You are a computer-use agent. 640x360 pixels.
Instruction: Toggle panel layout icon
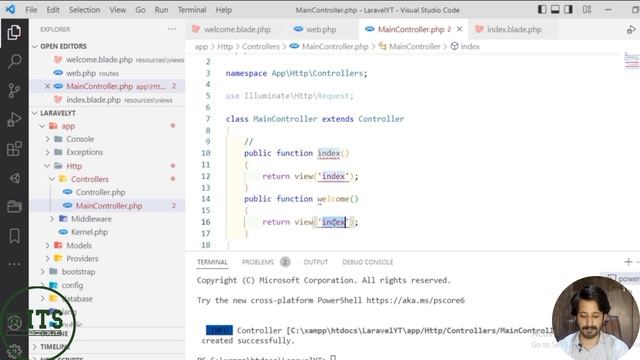(x=555, y=9)
